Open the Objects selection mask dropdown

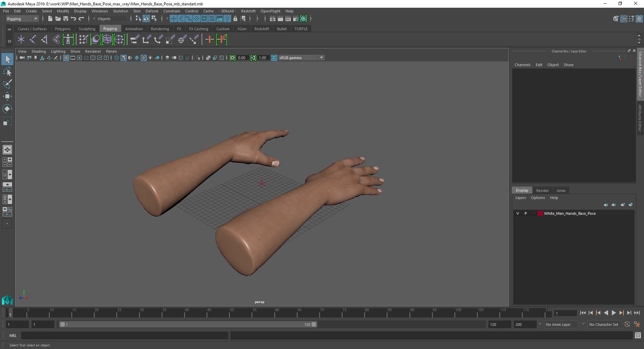(111, 19)
